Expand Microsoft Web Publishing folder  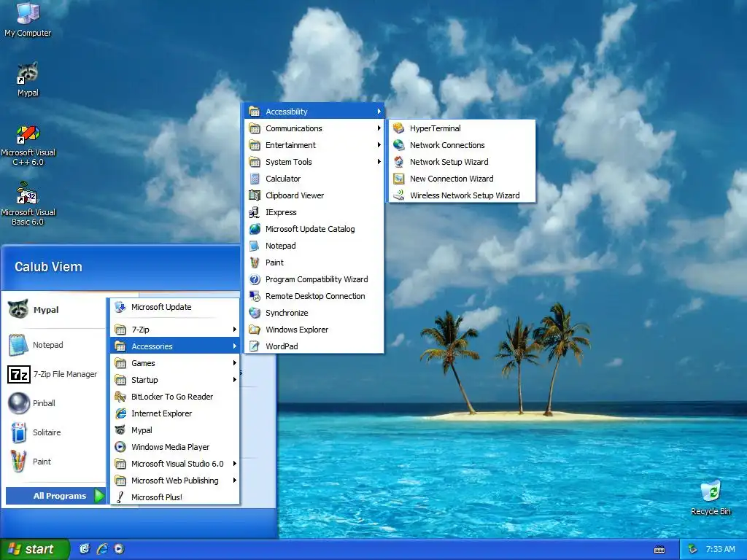point(175,481)
